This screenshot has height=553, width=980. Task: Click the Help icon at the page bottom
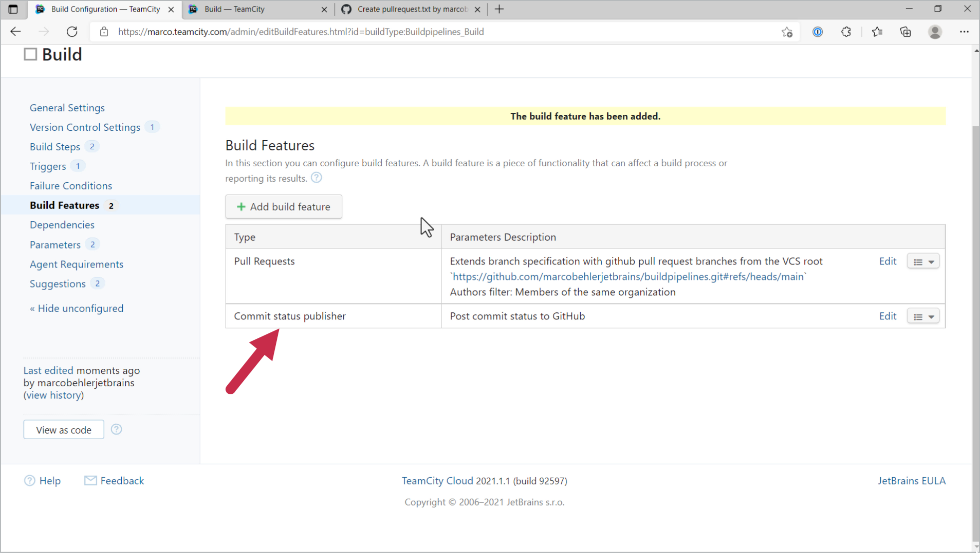coord(30,481)
